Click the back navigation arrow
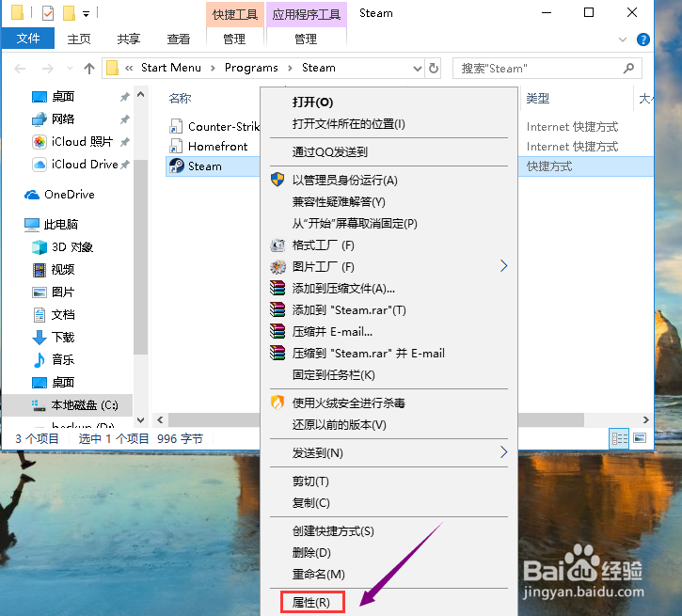Image resolution: width=682 pixels, height=616 pixels. pyautogui.click(x=20, y=69)
